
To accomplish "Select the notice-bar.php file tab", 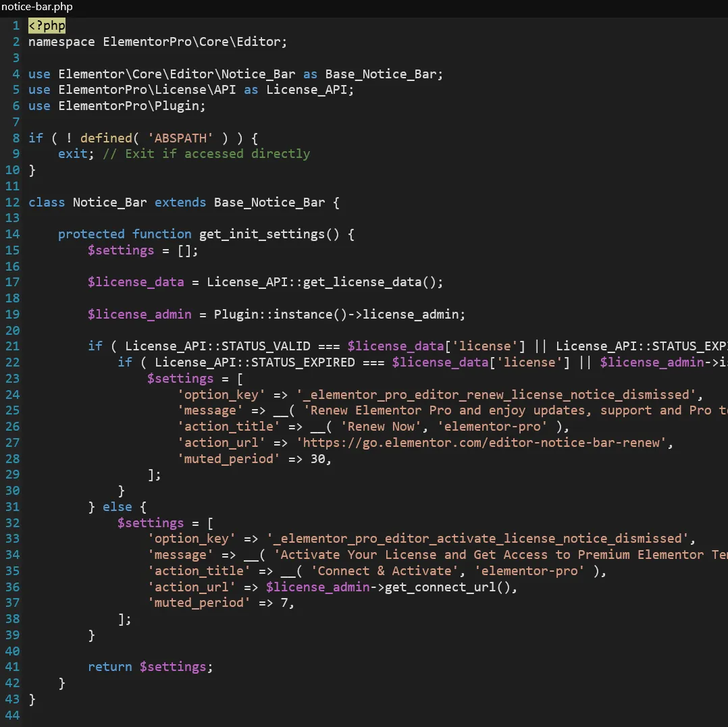I will coord(36,7).
